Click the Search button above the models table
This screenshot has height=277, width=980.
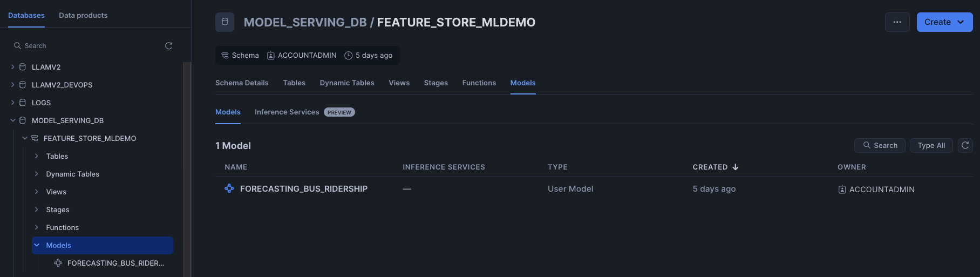pos(880,145)
